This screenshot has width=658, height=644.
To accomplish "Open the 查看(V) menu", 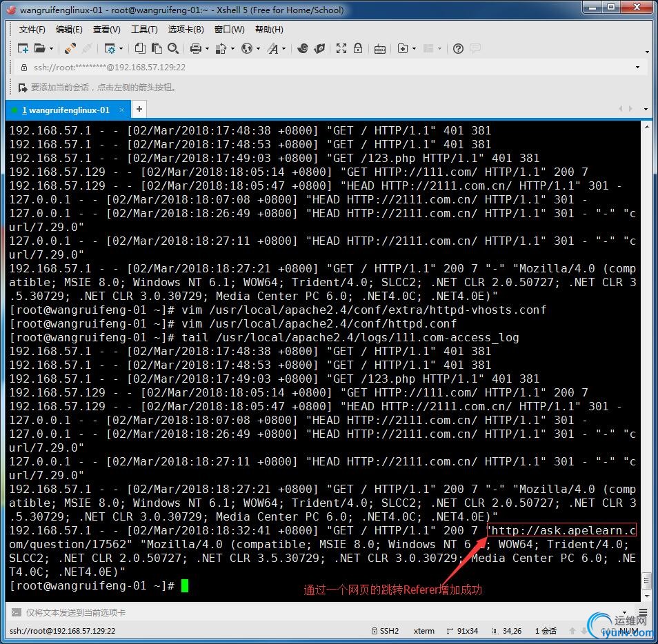I will point(107,30).
